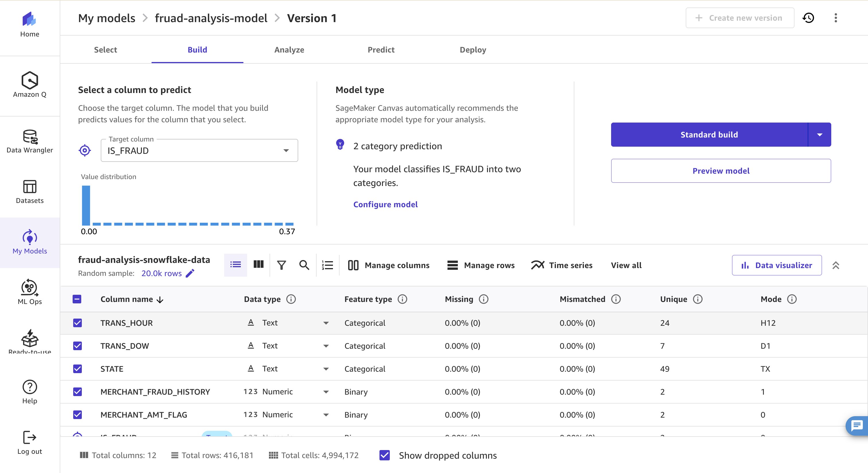868x473 pixels.
Task: Open ML Ops section
Action: point(30,292)
